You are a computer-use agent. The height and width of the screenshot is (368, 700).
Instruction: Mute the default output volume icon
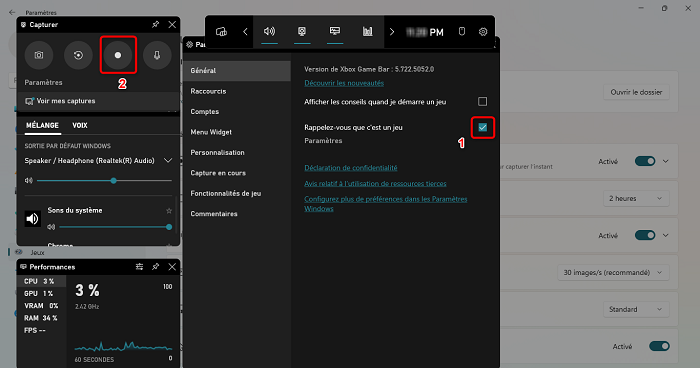29,180
